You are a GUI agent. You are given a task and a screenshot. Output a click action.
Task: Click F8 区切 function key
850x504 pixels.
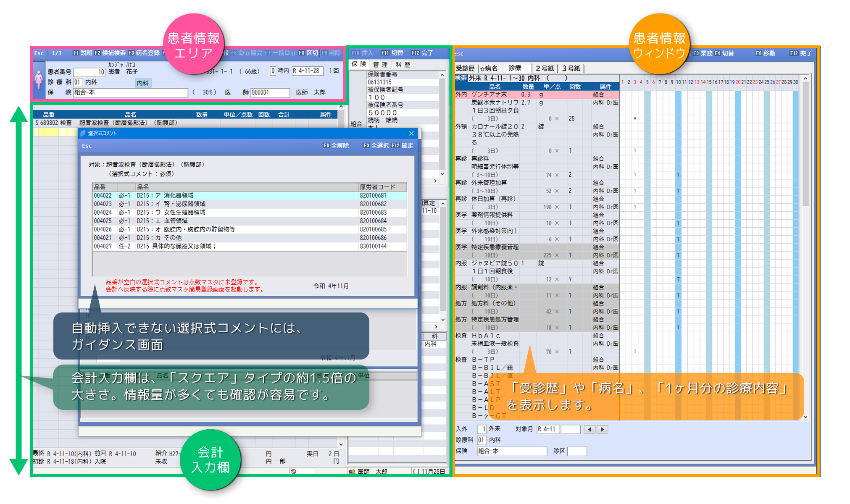[x=308, y=53]
